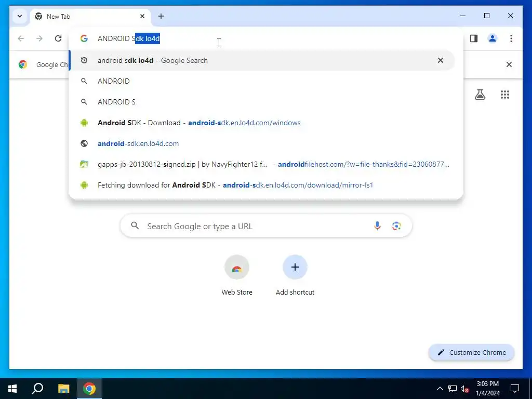The width and height of the screenshot is (532, 399).
Task: Select 'android sdk lo4d - Google Search' suggestion
Action: click(x=262, y=60)
